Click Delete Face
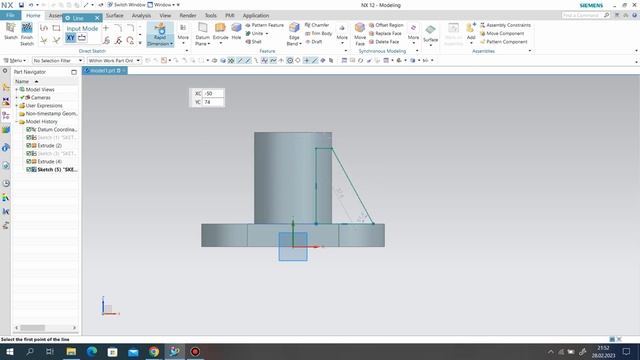Screen dimensions: 640x360 (x=384, y=42)
